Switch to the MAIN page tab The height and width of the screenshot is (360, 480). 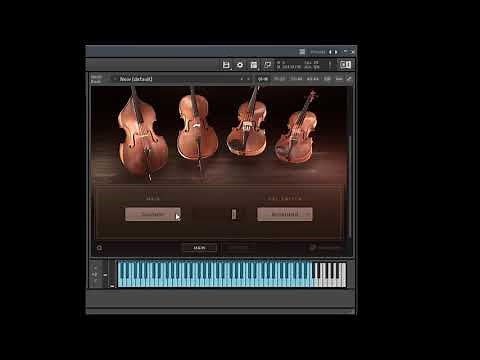200,248
